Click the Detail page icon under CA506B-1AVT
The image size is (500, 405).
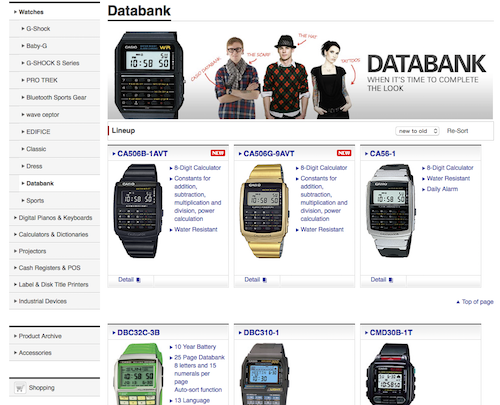138,280
